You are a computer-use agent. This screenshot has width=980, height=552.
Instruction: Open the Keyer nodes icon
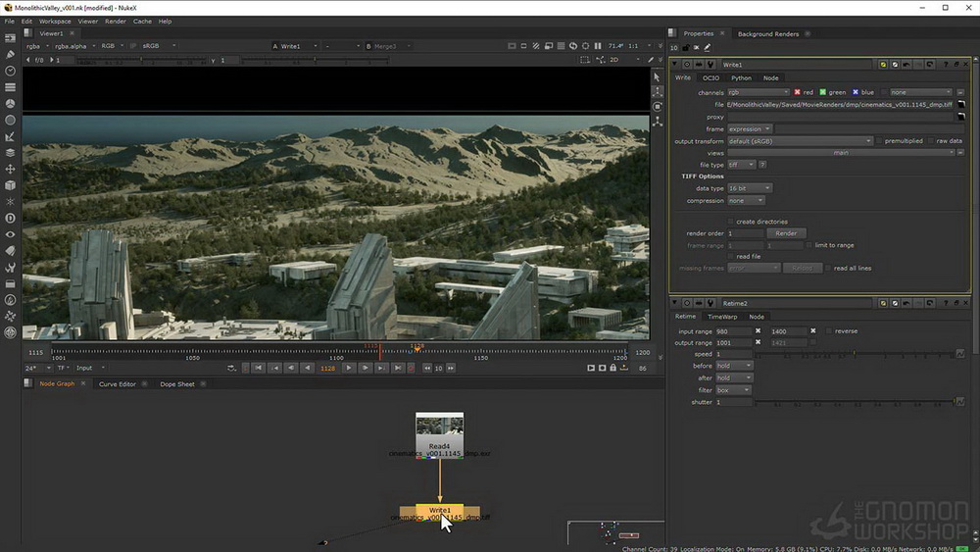pyautogui.click(x=10, y=136)
